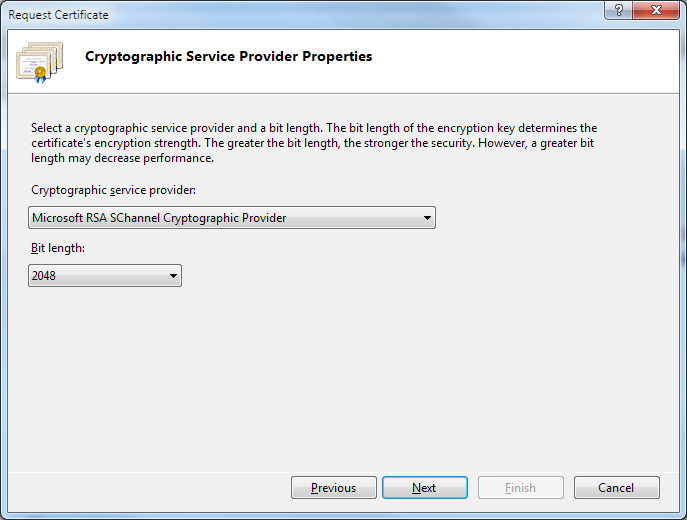Click the bit length description paragraph
Image resolution: width=687 pixels, height=520 pixels.
[x=314, y=143]
